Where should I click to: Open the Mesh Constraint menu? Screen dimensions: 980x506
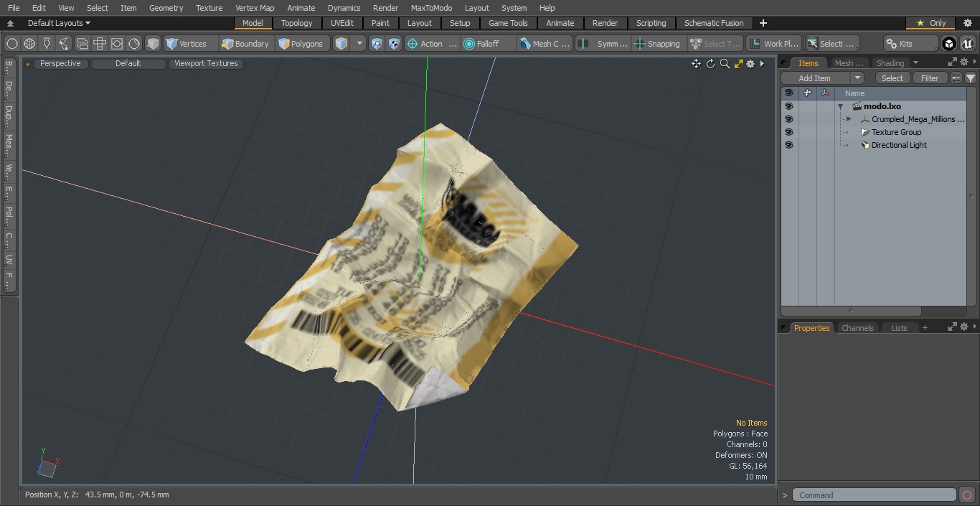tap(545, 44)
